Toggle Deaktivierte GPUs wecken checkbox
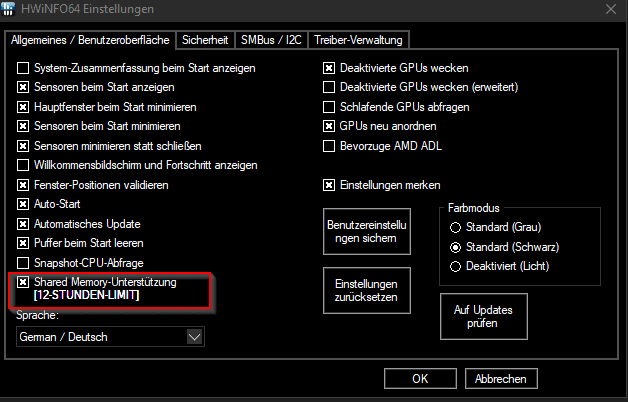Viewport: 628px width, 402px height. tap(329, 68)
